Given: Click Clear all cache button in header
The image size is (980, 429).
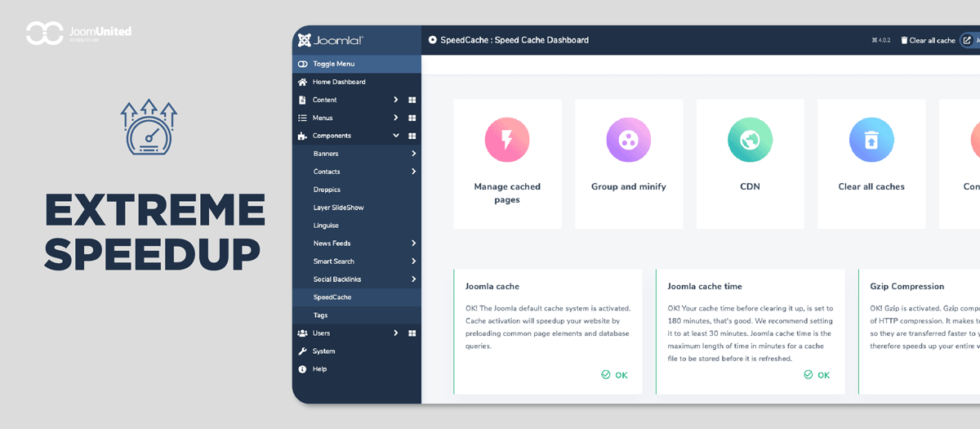Looking at the screenshot, I should click(928, 40).
